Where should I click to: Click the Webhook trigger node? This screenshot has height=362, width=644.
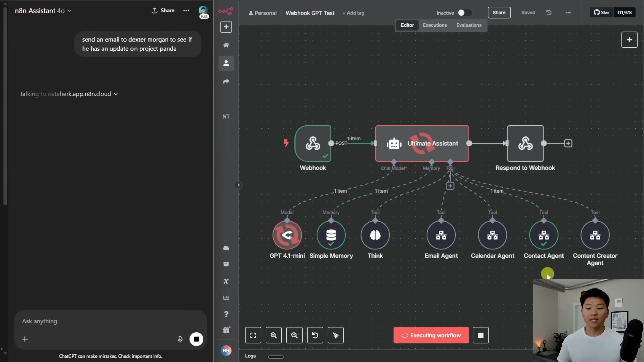[313, 143]
